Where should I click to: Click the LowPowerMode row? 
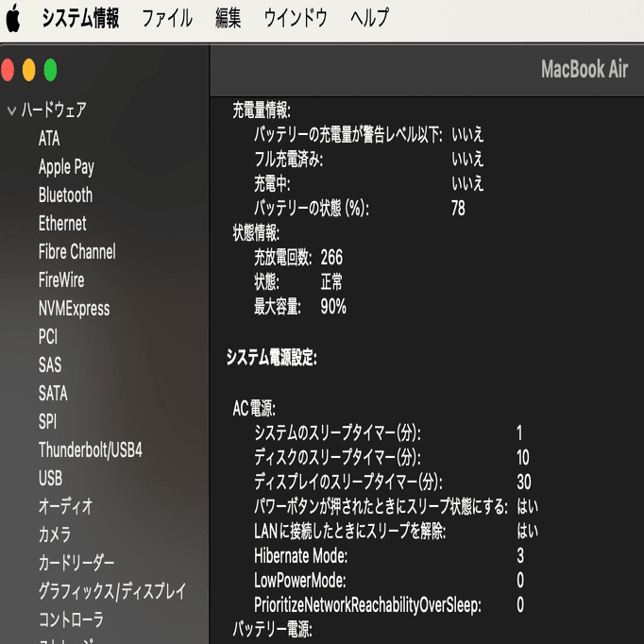389,581
